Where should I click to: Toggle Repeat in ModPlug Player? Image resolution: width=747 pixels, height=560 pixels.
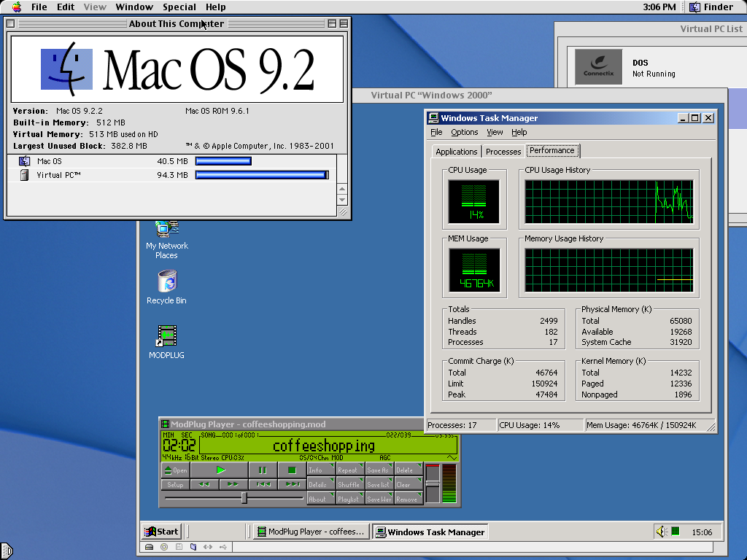point(350,470)
